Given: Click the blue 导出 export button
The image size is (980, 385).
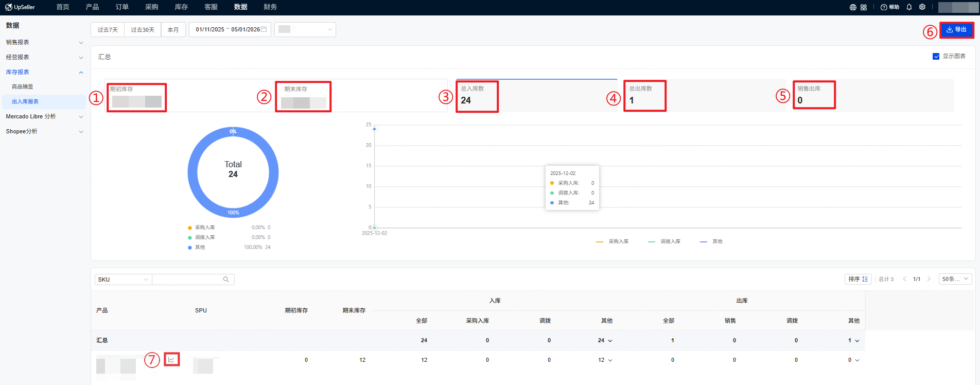Looking at the screenshot, I should click(x=956, y=30).
